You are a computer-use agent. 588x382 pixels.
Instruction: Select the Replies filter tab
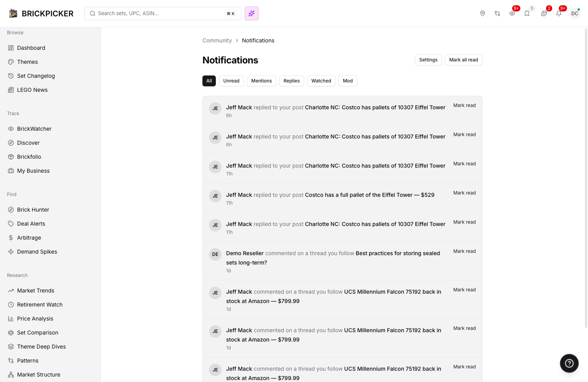pos(292,81)
